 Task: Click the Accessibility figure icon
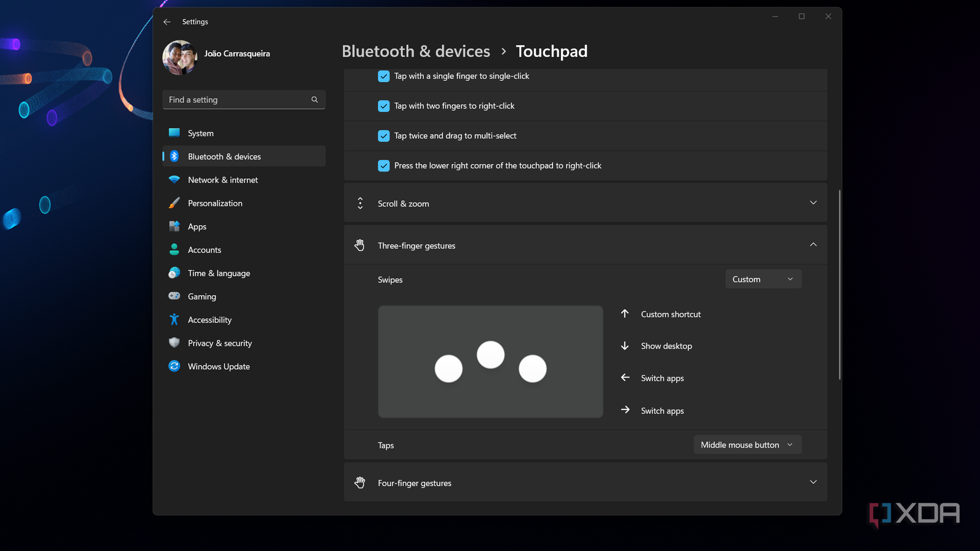(x=175, y=320)
